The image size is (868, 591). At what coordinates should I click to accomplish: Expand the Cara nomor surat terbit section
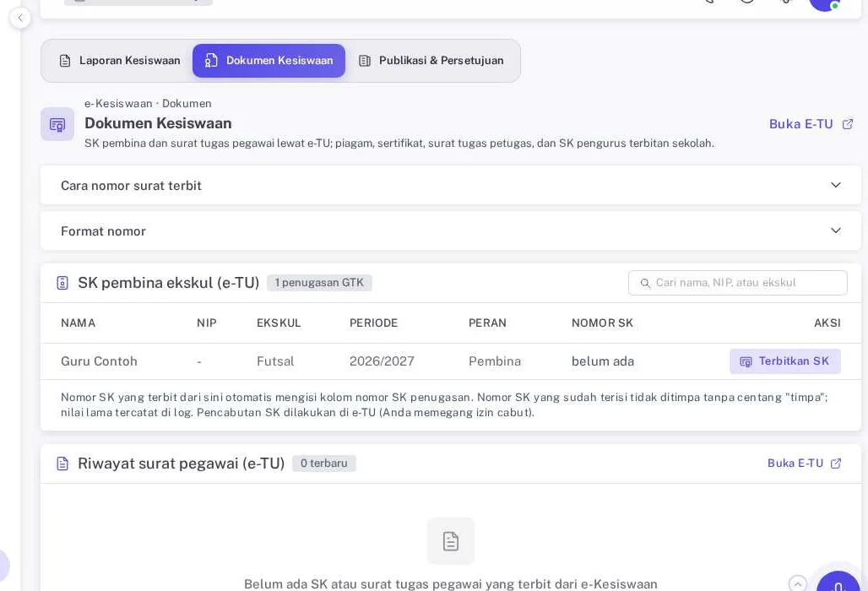[x=451, y=185]
